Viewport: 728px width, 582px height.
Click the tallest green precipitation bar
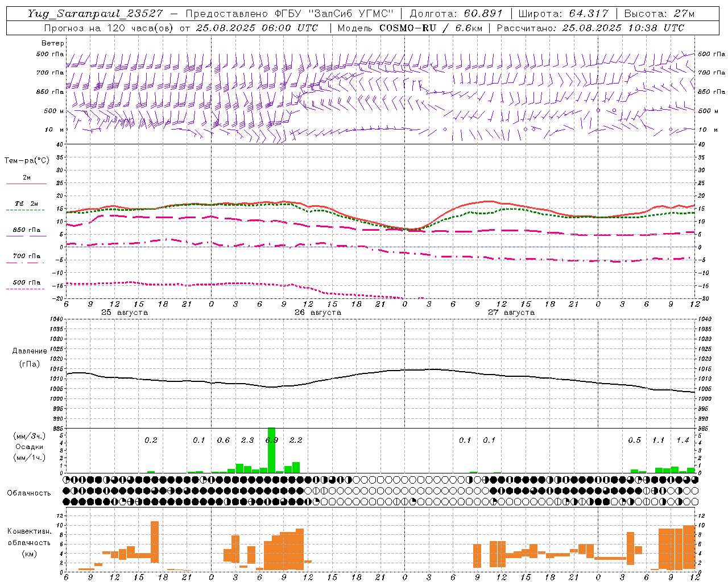pyautogui.click(x=272, y=450)
